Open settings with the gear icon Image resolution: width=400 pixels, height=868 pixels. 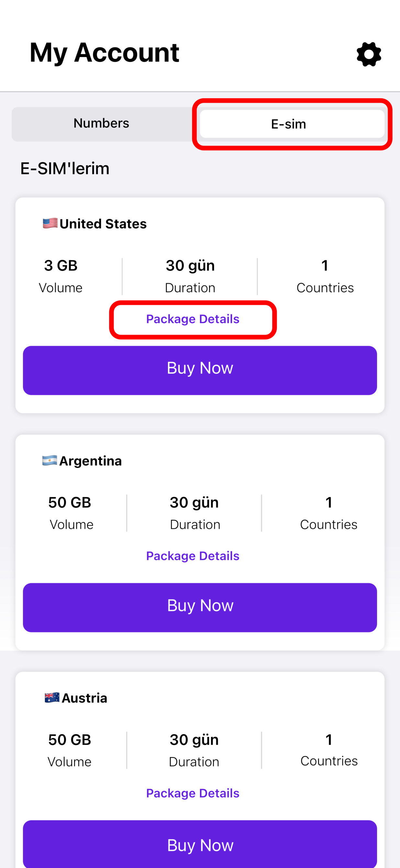coord(369,54)
